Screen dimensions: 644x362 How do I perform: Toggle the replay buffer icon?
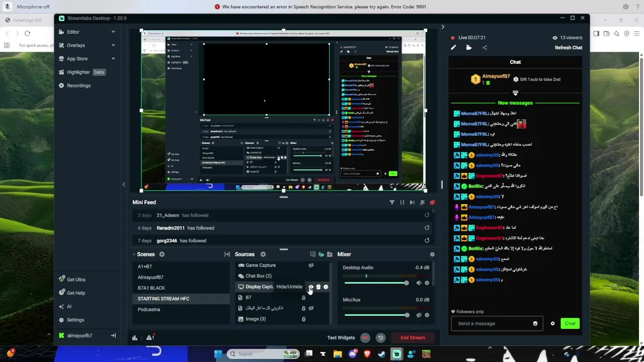[380, 338]
